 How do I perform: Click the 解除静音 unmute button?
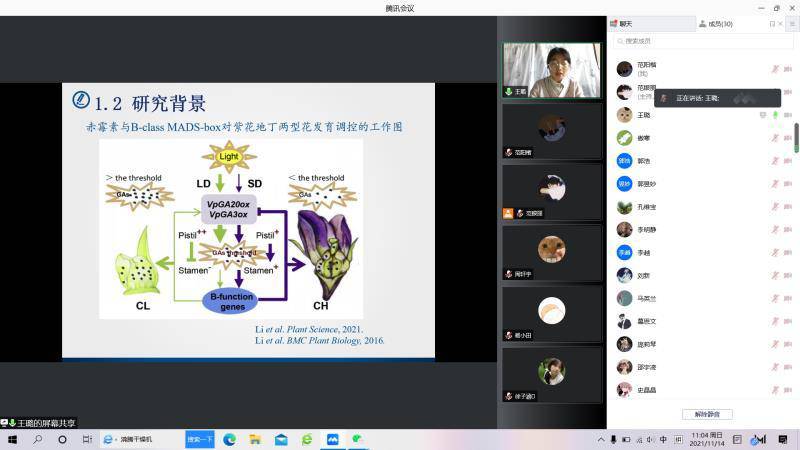coord(707,414)
